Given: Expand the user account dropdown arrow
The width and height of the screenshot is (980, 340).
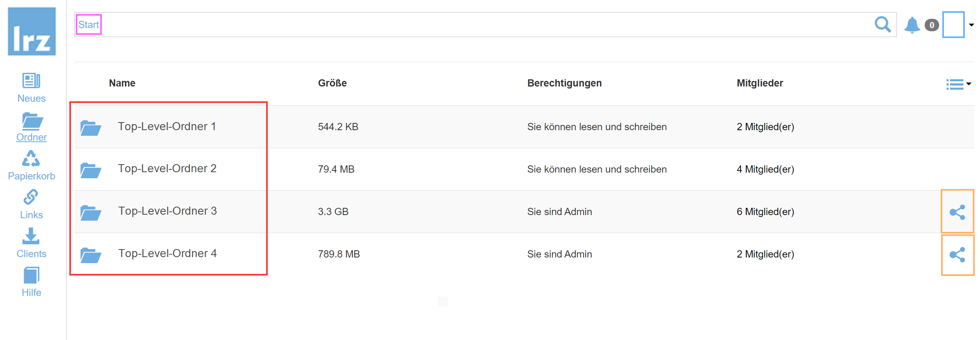Looking at the screenshot, I should 972,25.
